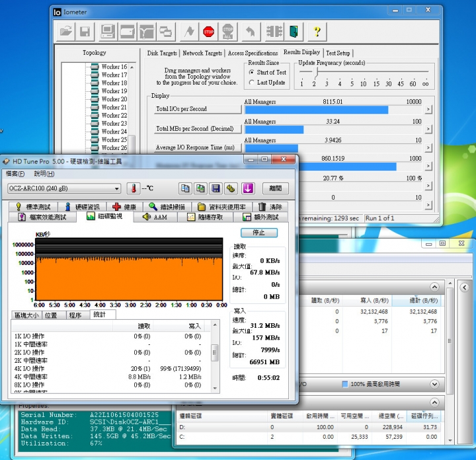Screen dimensions: 476x460
Task: Switch to the 程序 sub-tab
Action: click(78, 315)
